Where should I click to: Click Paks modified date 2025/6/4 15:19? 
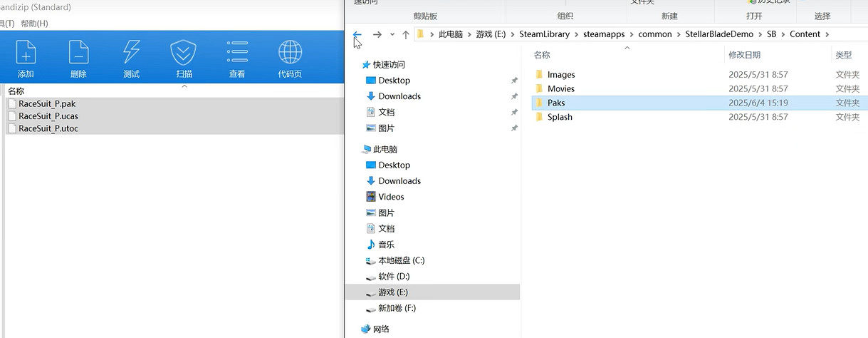pyautogui.click(x=758, y=103)
